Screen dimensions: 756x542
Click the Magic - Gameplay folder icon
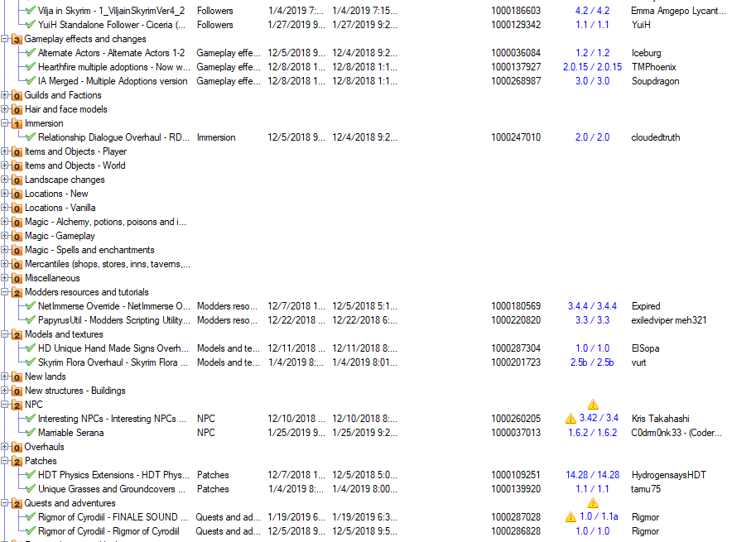click(17, 237)
